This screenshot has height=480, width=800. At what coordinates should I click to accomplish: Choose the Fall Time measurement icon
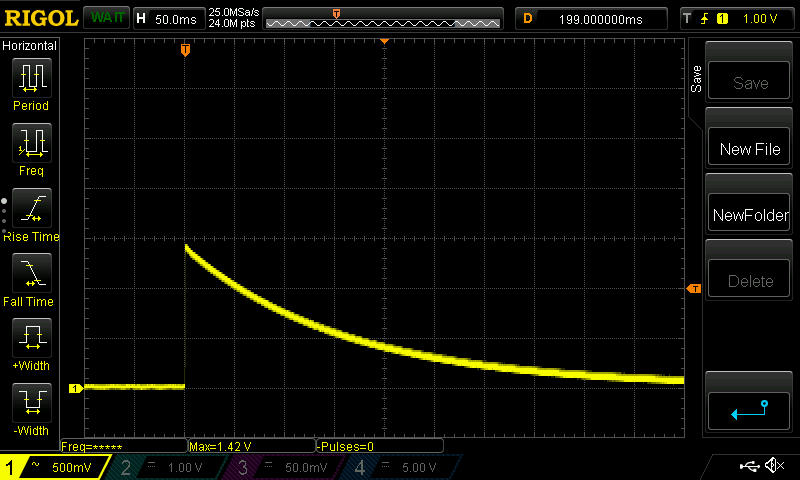[x=31, y=274]
